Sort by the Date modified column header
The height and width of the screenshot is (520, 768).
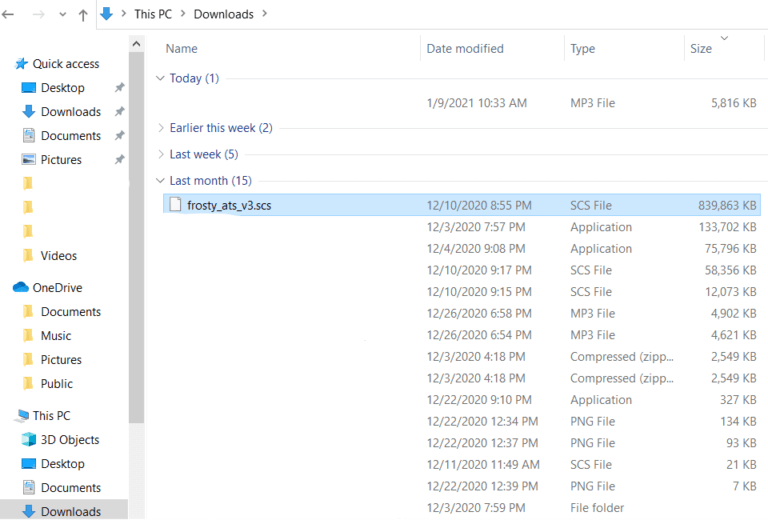[465, 49]
